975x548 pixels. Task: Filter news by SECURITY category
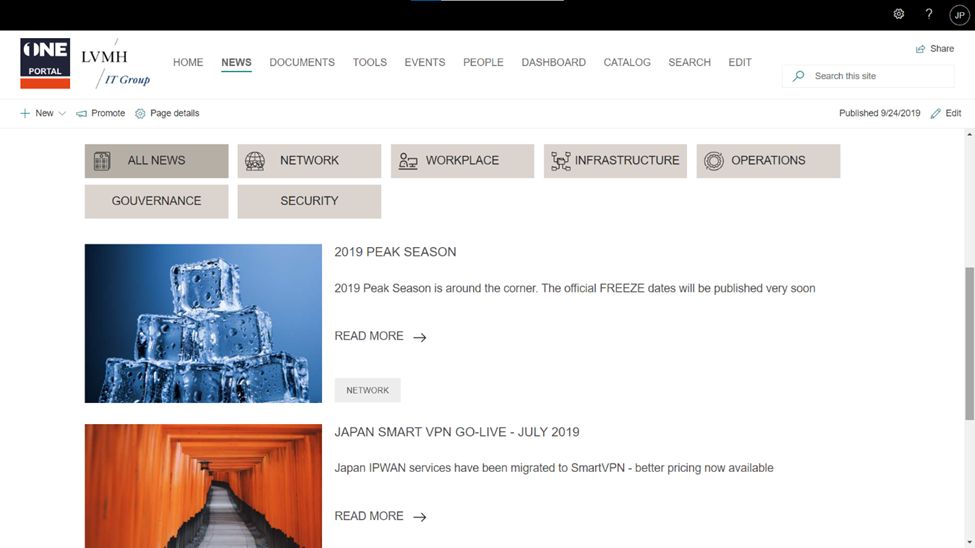(309, 201)
